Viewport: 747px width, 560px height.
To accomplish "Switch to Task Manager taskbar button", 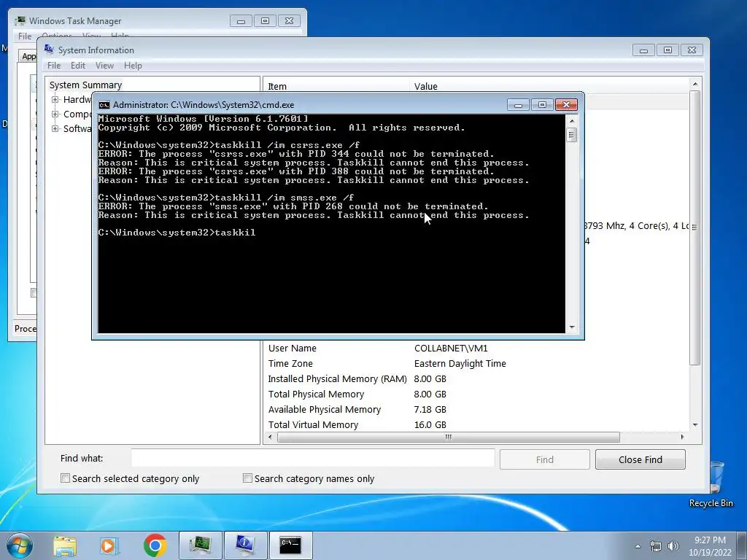I will [200, 545].
